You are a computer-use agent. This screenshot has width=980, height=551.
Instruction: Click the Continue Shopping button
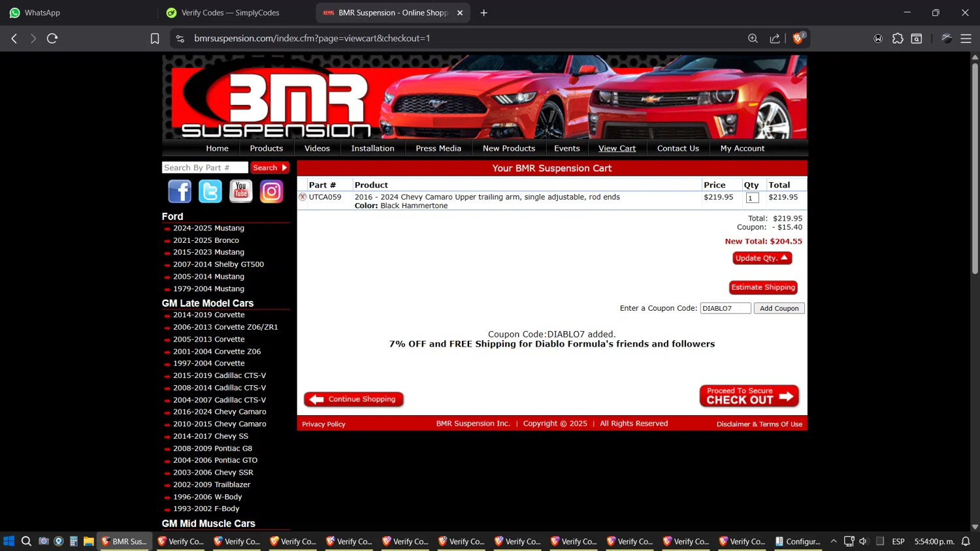click(353, 399)
